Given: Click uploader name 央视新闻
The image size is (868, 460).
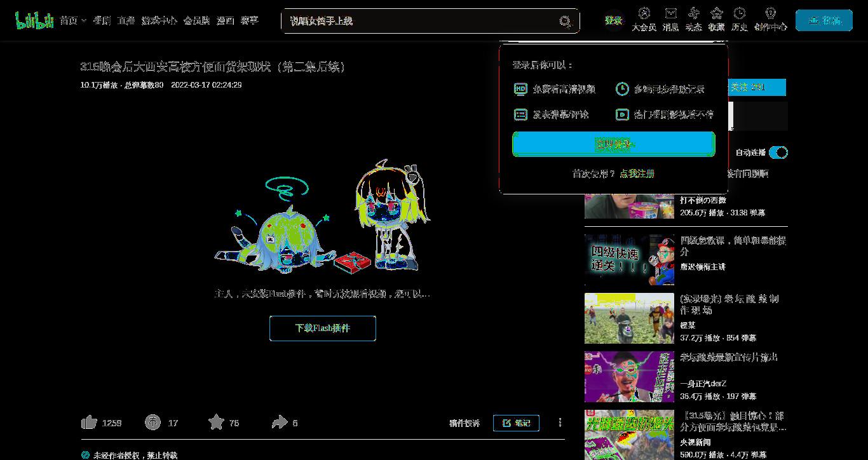Looking at the screenshot, I should [696, 442].
